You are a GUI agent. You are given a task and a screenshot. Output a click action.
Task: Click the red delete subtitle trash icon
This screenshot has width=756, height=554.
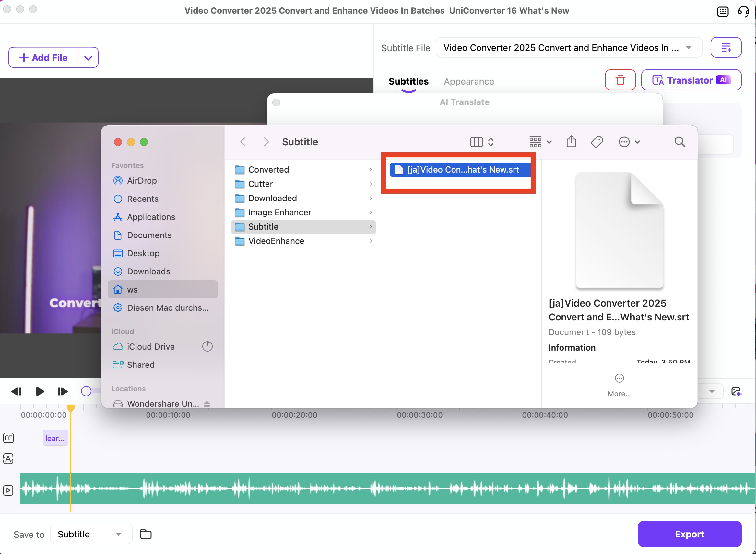tap(620, 80)
